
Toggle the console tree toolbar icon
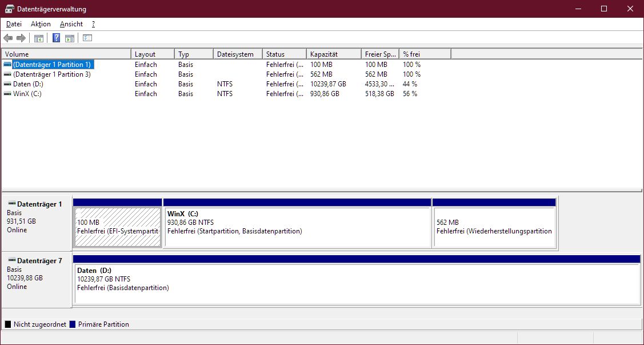coord(39,38)
